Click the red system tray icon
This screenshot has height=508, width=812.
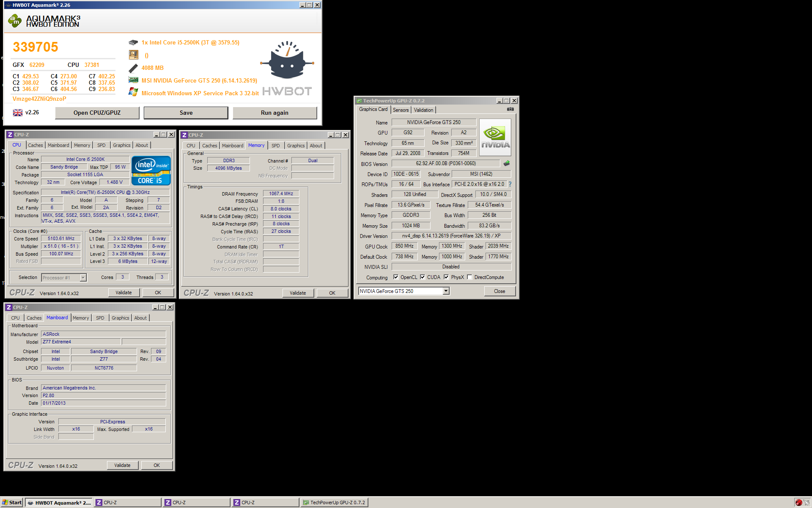pos(798,502)
